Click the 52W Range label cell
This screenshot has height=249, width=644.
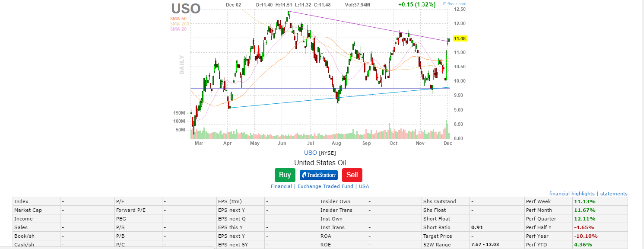(446, 245)
